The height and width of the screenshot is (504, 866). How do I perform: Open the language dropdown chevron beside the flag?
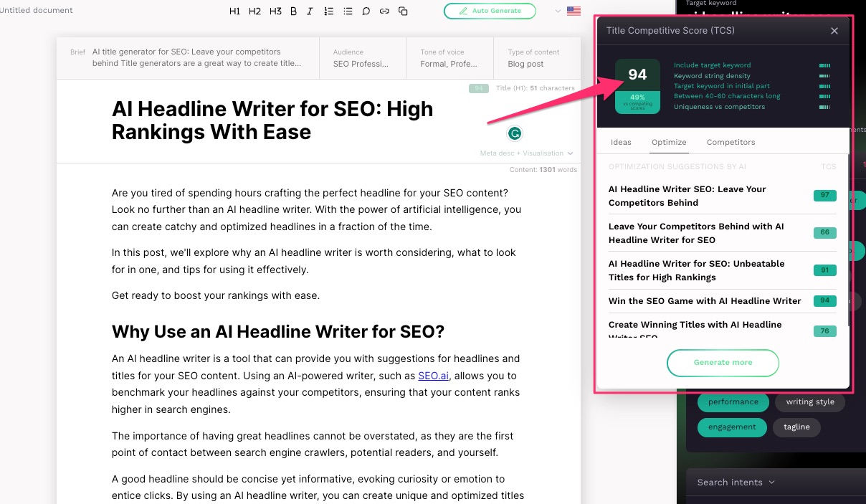tap(558, 11)
